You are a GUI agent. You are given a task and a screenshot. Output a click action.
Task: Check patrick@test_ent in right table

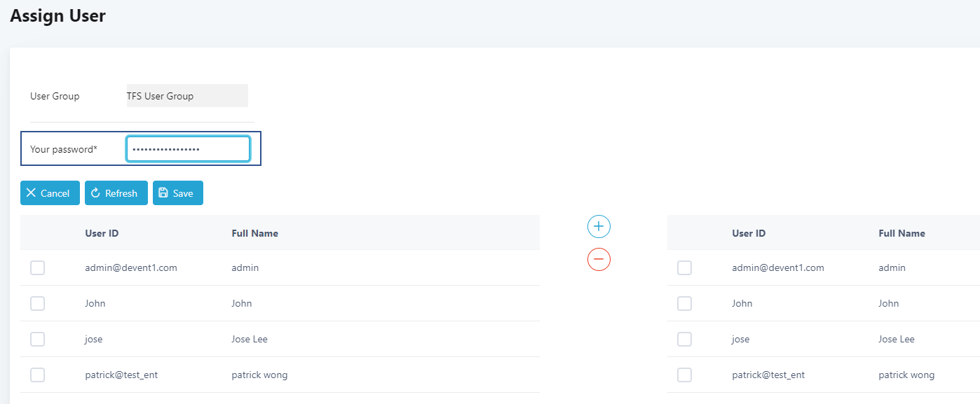(685, 375)
